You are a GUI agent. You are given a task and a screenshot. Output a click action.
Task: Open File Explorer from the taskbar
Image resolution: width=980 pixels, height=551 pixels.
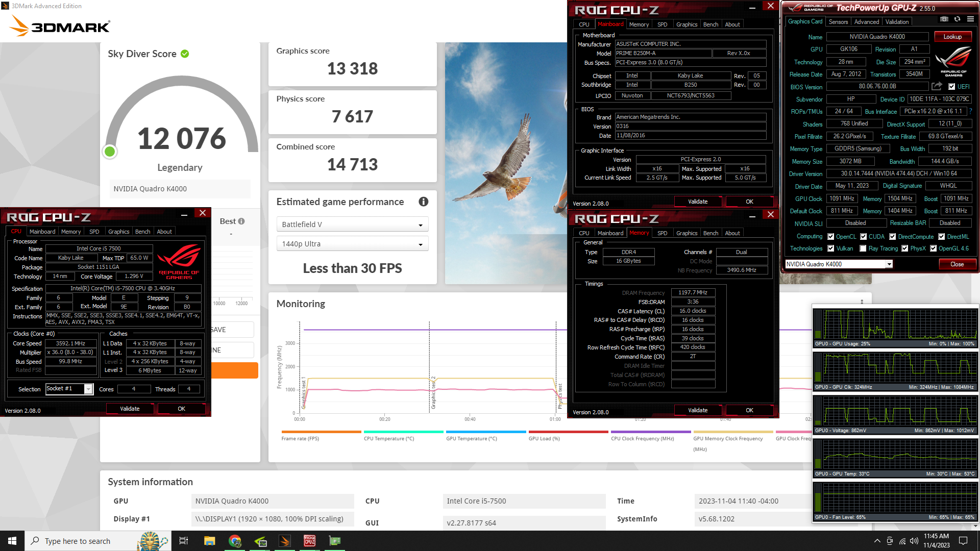pos(209,541)
